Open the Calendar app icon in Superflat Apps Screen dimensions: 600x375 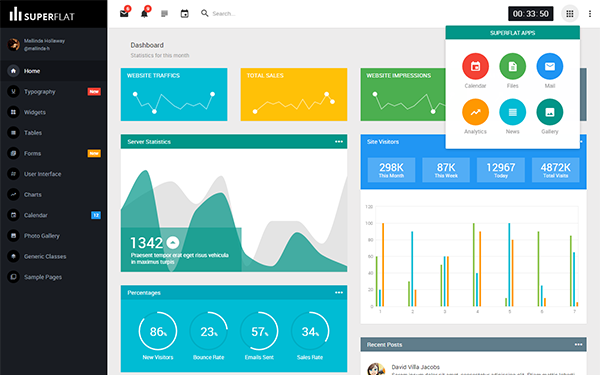(475, 66)
